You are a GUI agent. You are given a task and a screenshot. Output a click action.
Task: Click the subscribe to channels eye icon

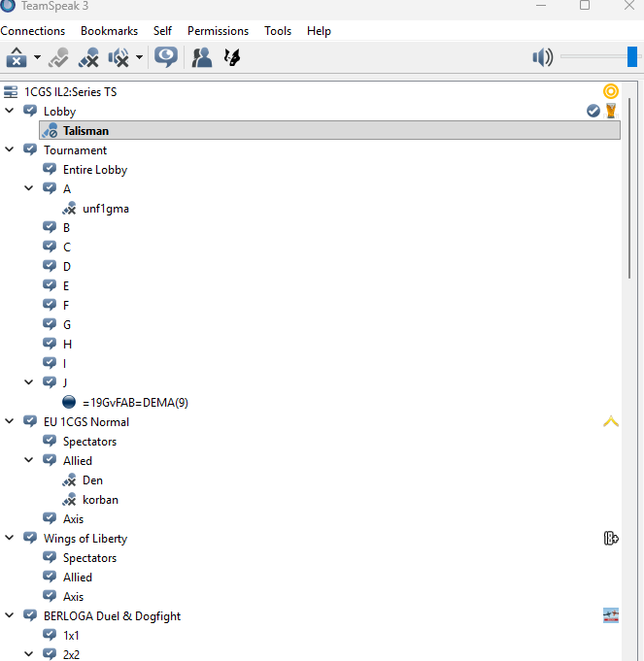click(x=166, y=57)
